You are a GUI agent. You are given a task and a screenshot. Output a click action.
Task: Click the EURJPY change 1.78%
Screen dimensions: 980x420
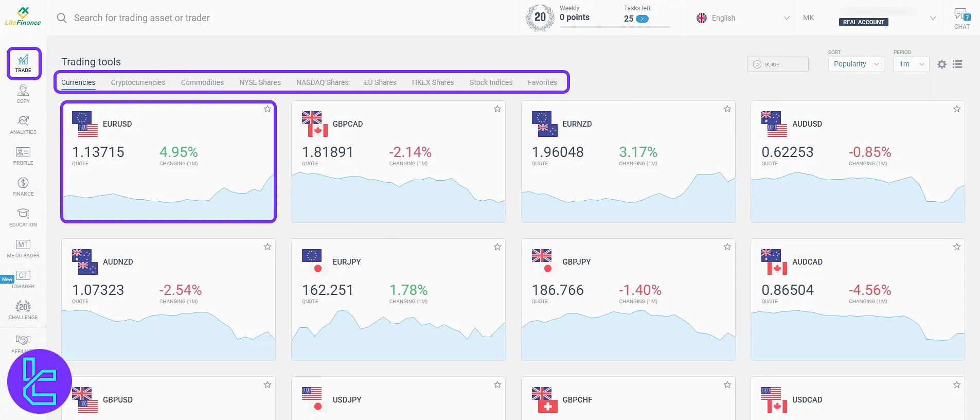click(x=408, y=290)
